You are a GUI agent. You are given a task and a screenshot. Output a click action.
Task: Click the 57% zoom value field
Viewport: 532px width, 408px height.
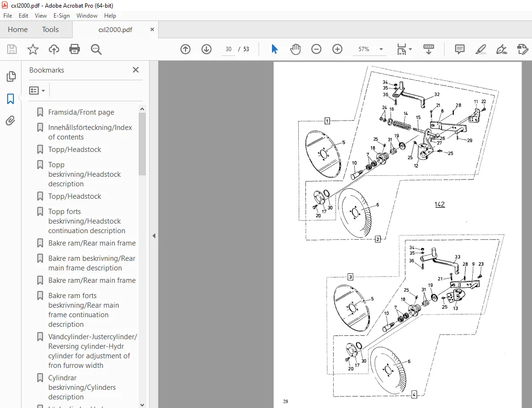(364, 49)
